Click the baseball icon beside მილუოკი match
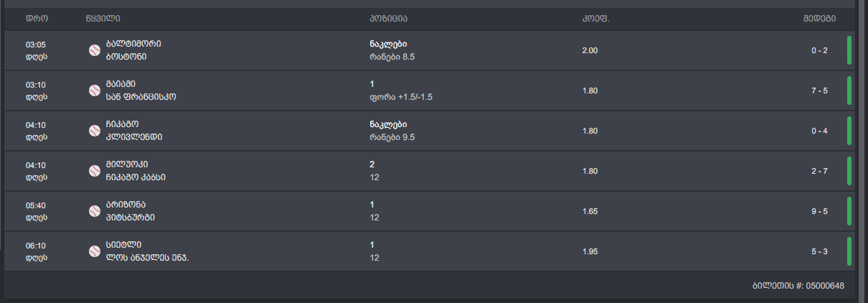Image resolution: width=868 pixels, height=303 pixels. tap(94, 171)
